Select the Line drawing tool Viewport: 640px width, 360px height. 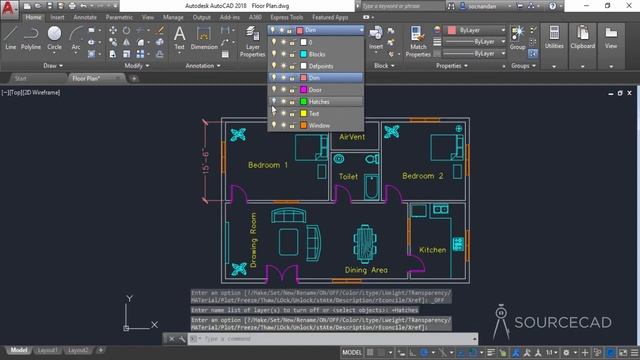10,38
